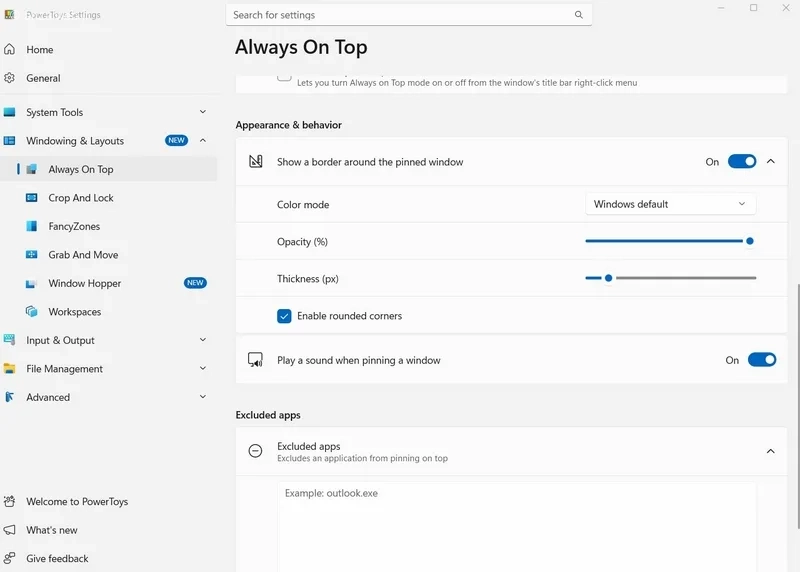The width and height of the screenshot is (800, 572).
Task: Select FancyZones in sidebar
Action: click(x=108, y=226)
